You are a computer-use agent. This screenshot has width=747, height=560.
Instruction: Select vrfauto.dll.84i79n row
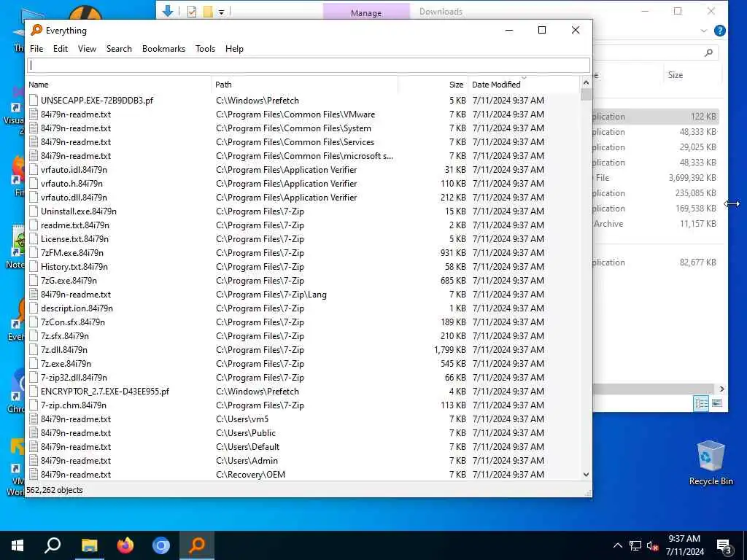[303, 197]
